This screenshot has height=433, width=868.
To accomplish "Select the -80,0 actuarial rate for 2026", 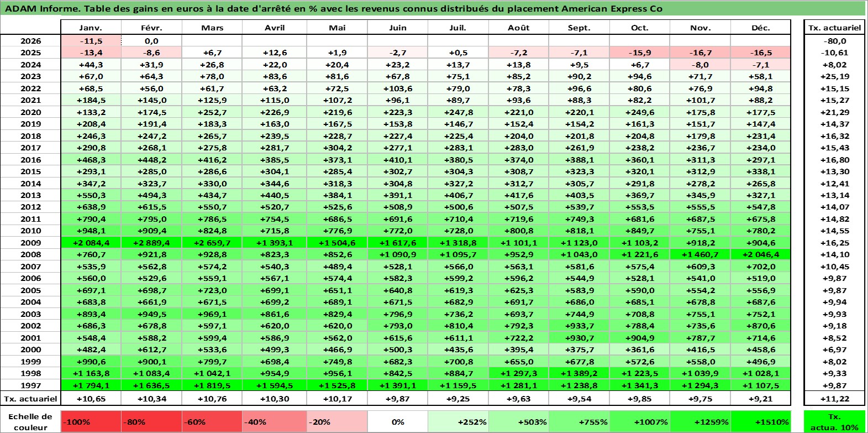I will coord(835,41).
